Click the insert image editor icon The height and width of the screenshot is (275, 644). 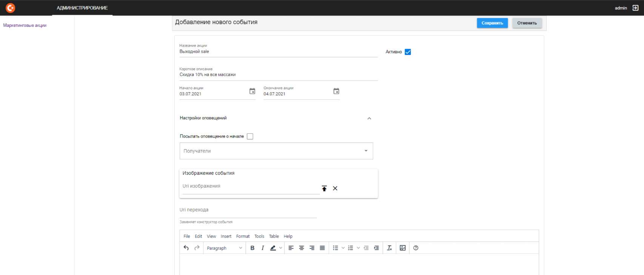click(403, 248)
